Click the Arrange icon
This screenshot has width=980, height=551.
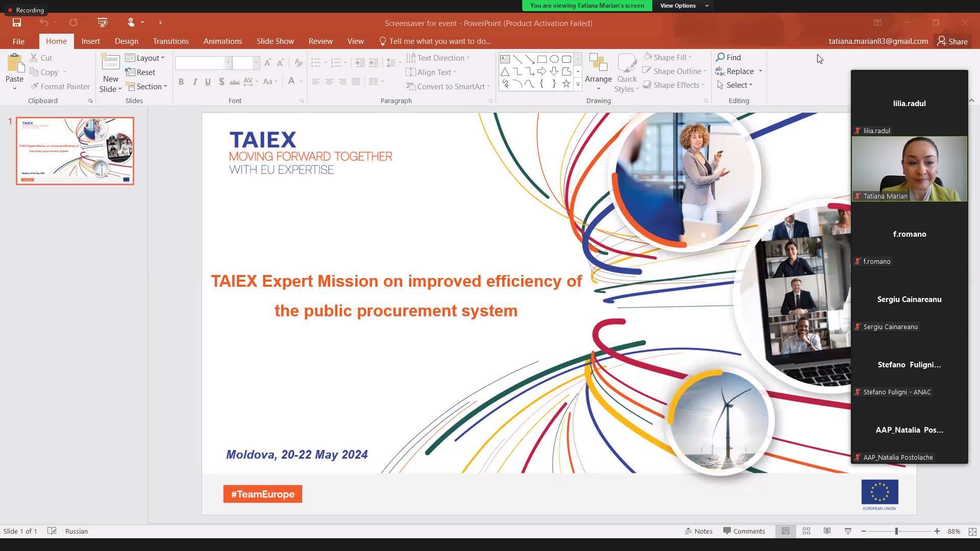pos(598,63)
